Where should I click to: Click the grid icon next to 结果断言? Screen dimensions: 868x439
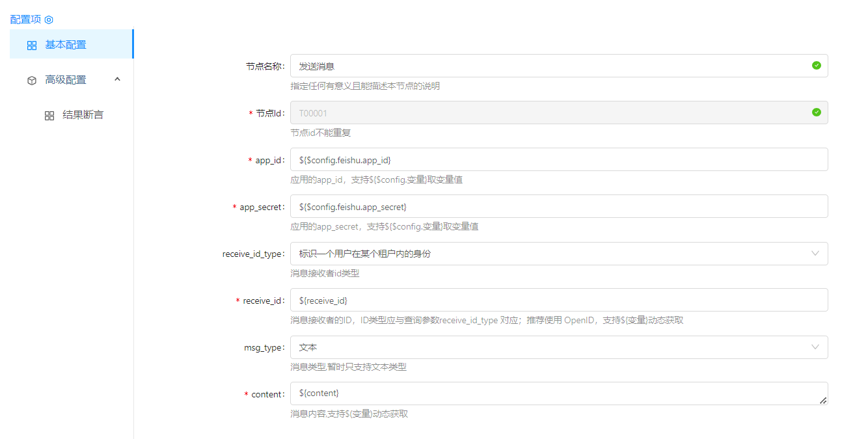49,116
